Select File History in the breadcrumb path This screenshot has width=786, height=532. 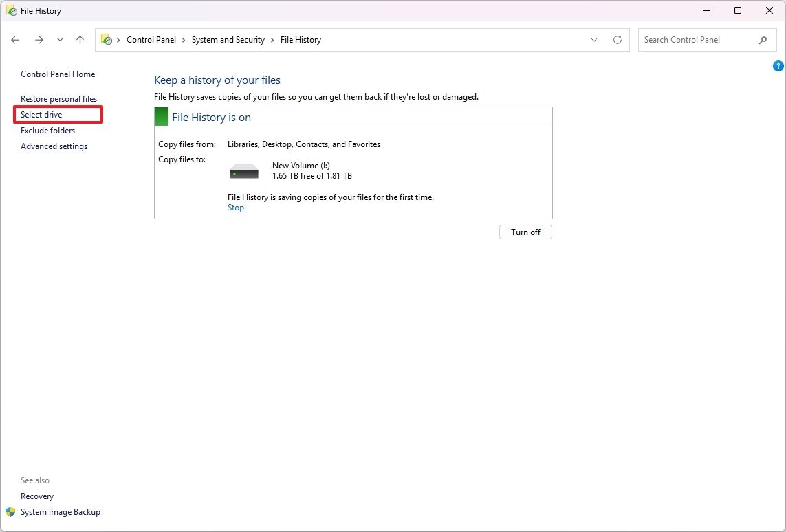pyautogui.click(x=301, y=39)
